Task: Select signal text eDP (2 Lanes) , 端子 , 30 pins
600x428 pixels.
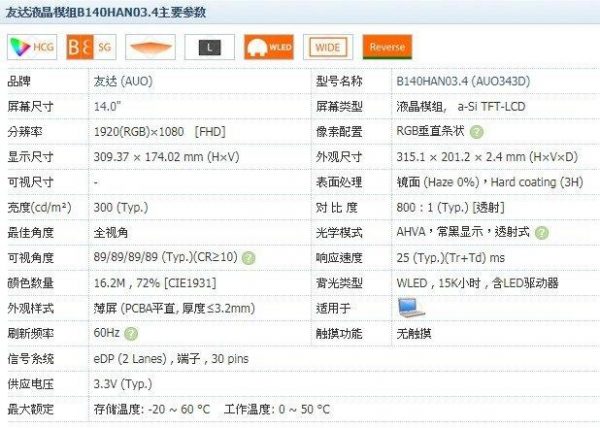Action: point(171,359)
